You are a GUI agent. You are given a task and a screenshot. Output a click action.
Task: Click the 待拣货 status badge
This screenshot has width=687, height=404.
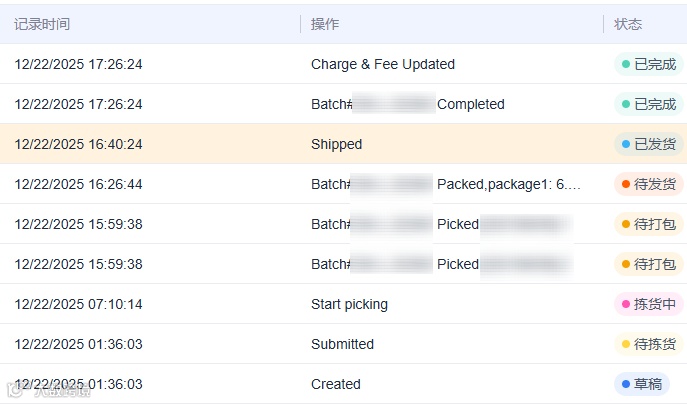(649, 344)
